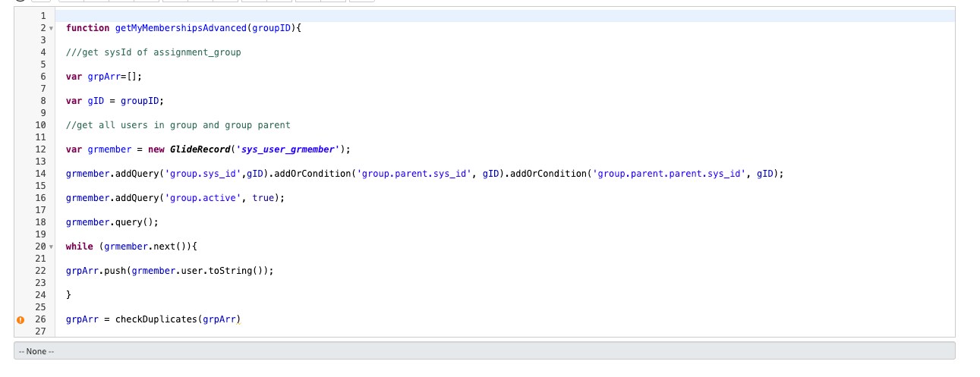Click the 'group.active' string on line 16
Screen dimensions: 980x377
coord(203,198)
